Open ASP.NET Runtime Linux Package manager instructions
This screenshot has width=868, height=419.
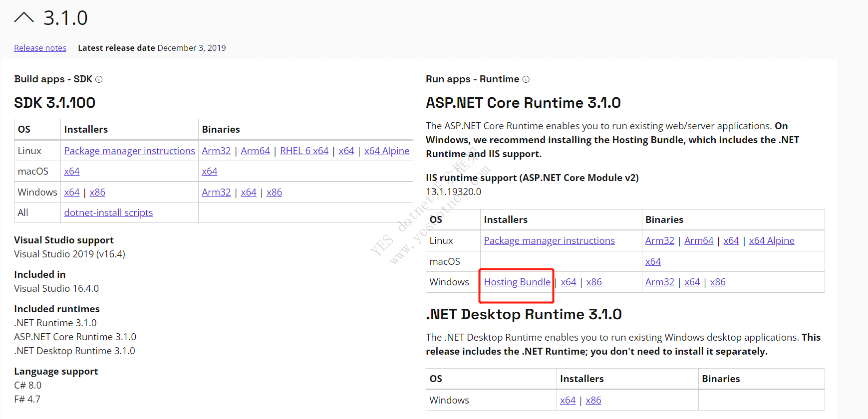pyautogui.click(x=549, y=240)
